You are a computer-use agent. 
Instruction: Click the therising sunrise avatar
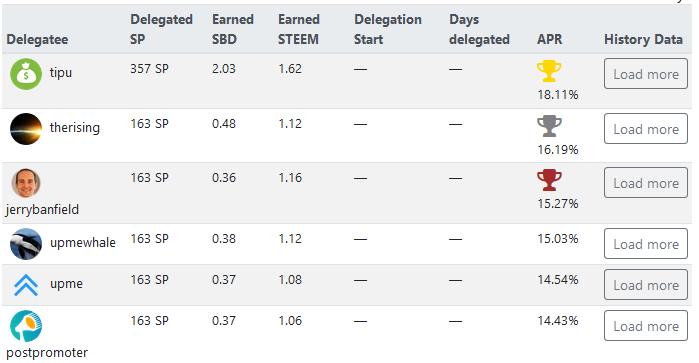pyautogui.click(x=26, y=129)
